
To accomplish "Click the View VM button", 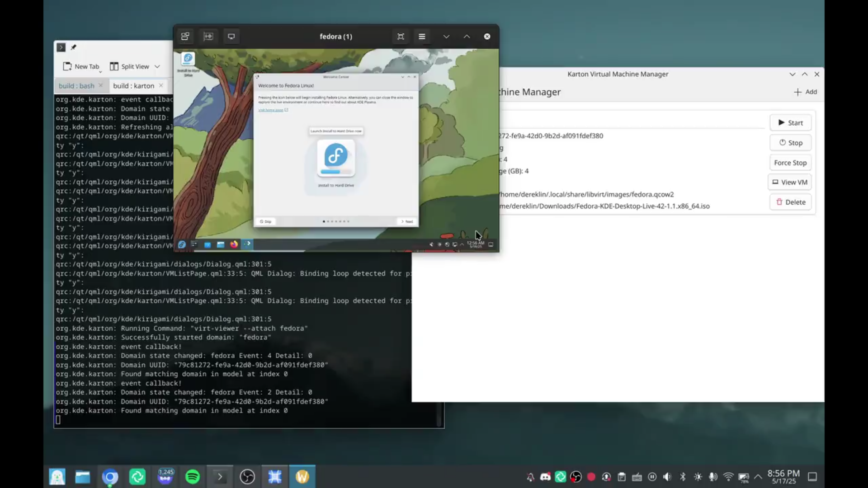I will (790, 182).
